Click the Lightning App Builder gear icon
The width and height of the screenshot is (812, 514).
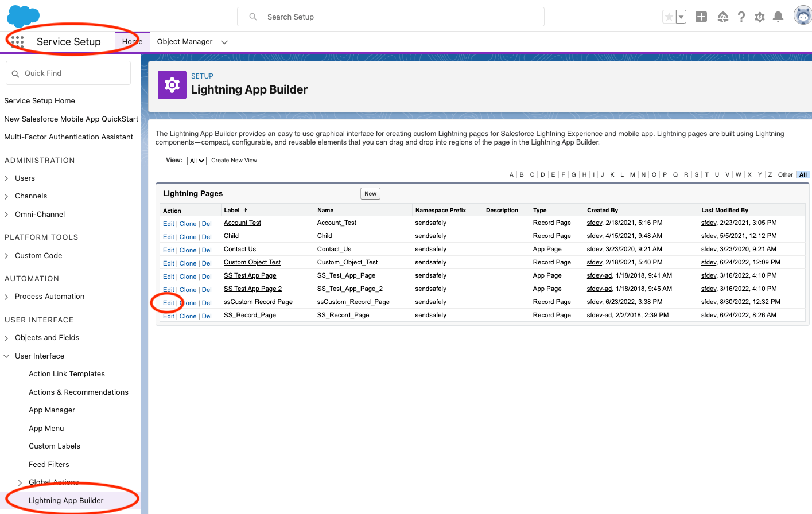(172, 85)
